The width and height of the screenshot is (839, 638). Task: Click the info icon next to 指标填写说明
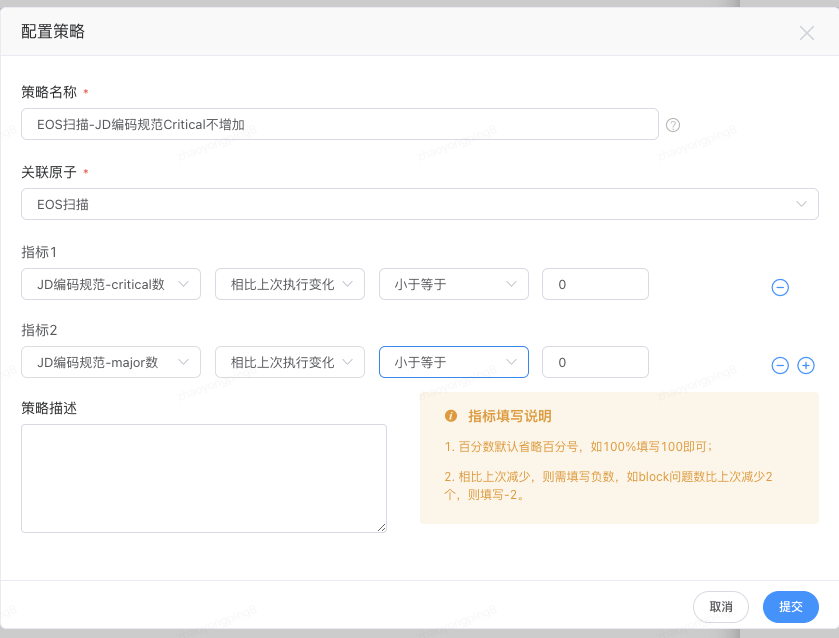coord(451,416)
